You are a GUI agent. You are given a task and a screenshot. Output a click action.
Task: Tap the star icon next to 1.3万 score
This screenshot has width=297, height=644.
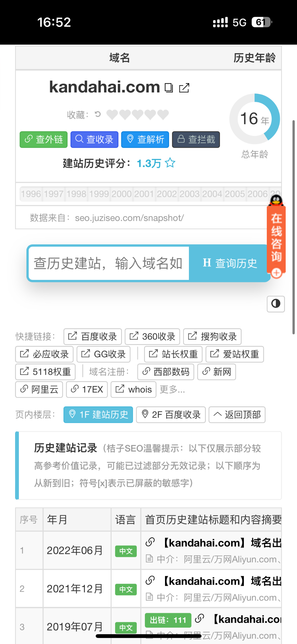coord(170,163)
